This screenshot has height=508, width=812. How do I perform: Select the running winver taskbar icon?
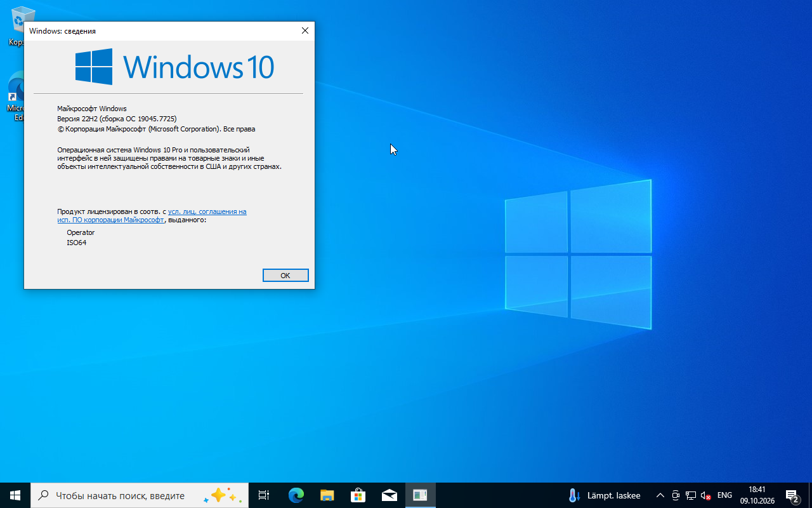tap(420, 495)
